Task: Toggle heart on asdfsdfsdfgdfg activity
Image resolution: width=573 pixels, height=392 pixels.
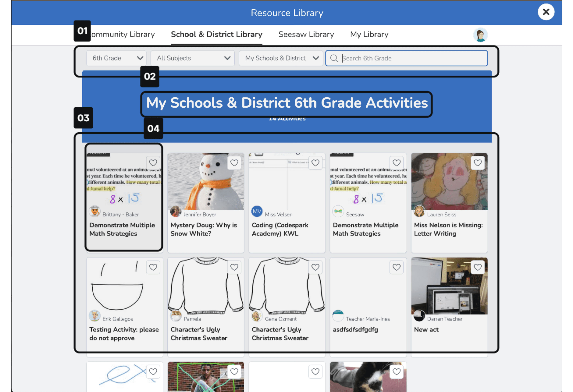Action: coord(396,267)
